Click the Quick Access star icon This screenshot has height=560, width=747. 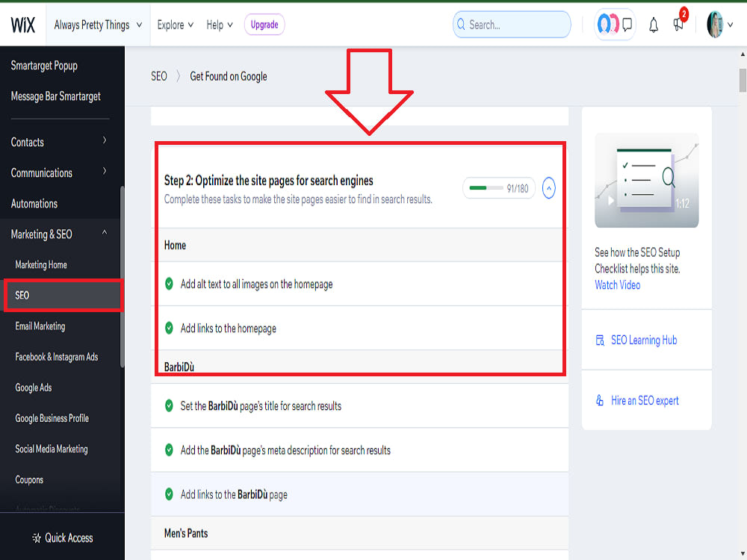[x=37, y=538]
